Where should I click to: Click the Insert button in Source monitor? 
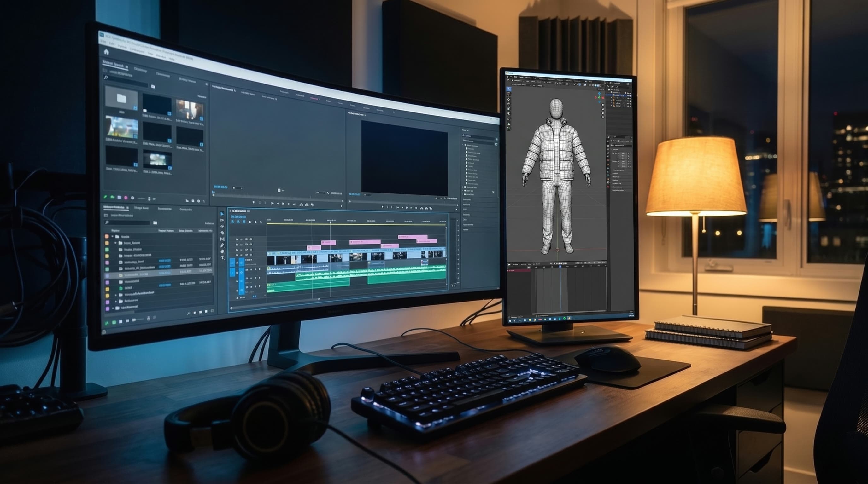tap(301, 205)
